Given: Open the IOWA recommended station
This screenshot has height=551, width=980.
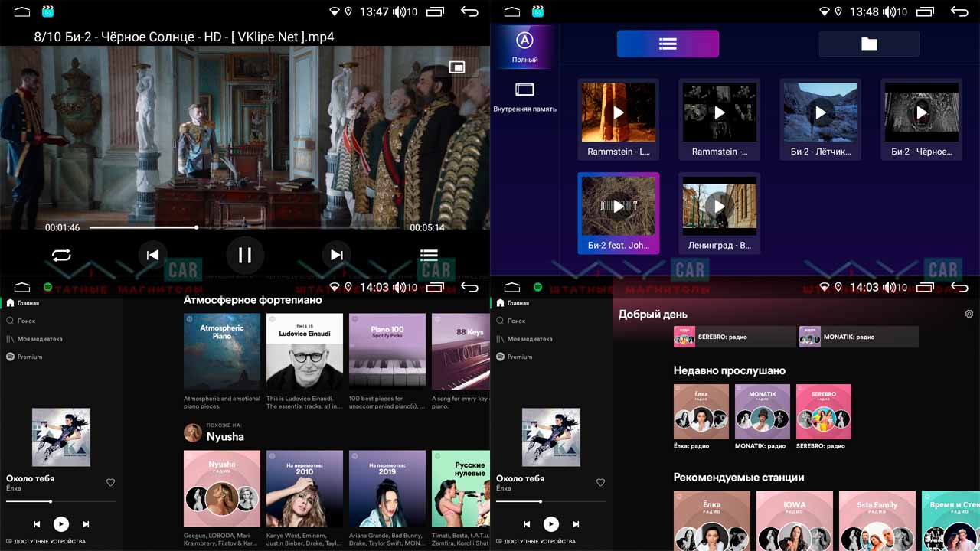Looking at the screenshot, I should pos(794,520).
